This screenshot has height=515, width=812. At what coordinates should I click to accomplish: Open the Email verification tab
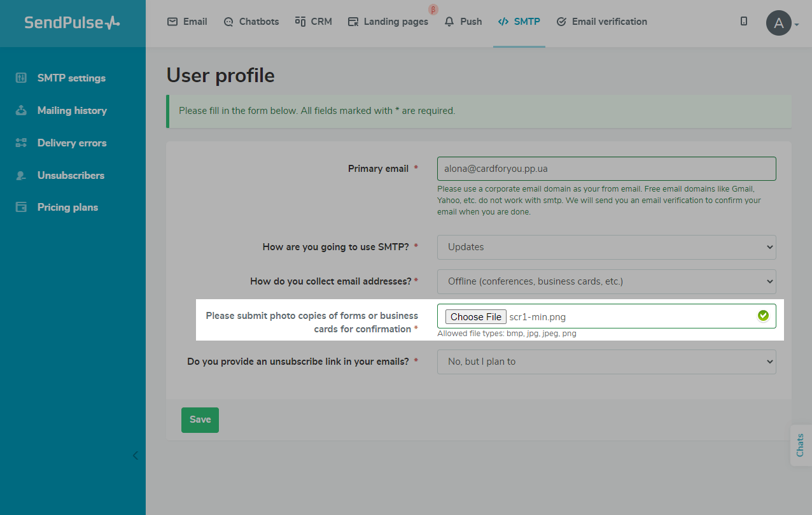[601, 22]
